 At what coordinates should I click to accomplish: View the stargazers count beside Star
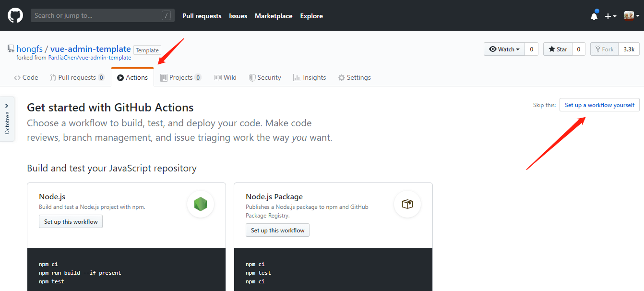[579, 49]
